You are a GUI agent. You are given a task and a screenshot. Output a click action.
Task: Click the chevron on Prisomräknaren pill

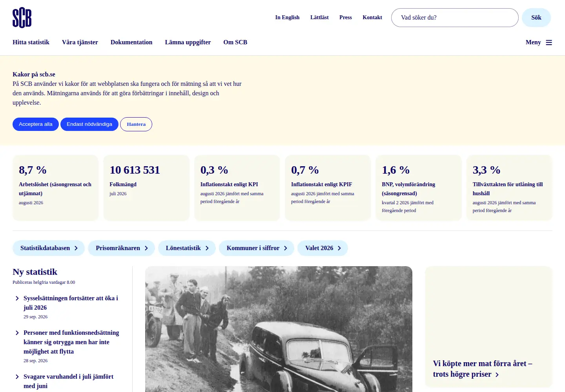146,248
